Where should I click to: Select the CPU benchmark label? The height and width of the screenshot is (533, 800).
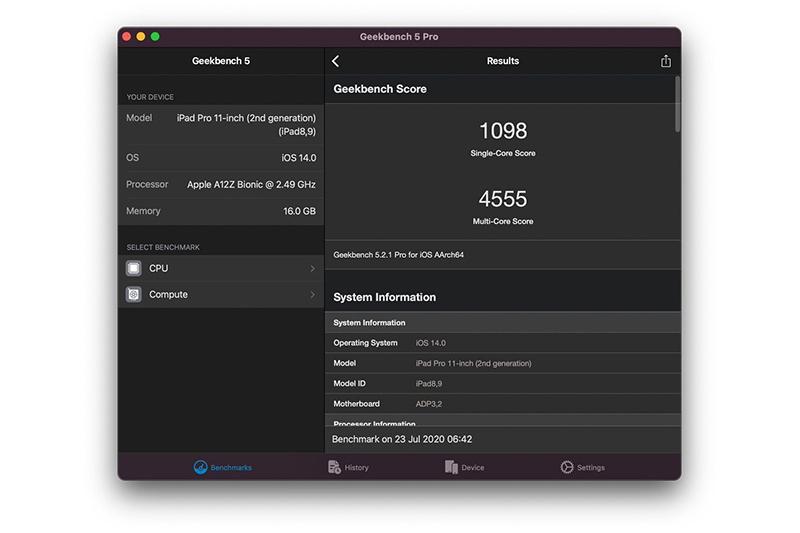(159, 269)
